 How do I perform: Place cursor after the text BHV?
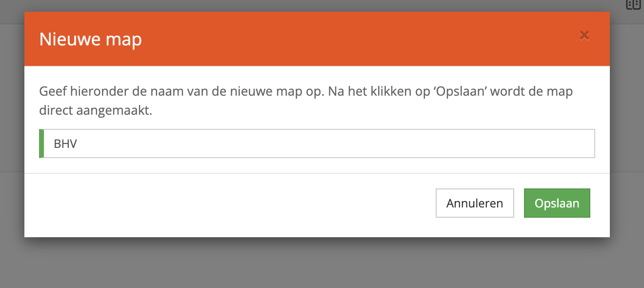(78, 144)
